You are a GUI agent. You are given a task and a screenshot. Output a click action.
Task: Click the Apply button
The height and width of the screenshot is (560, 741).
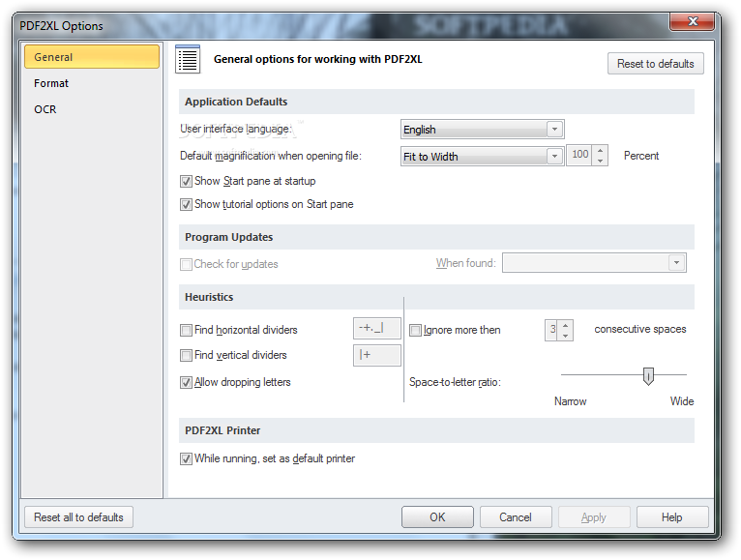point(594,517)
